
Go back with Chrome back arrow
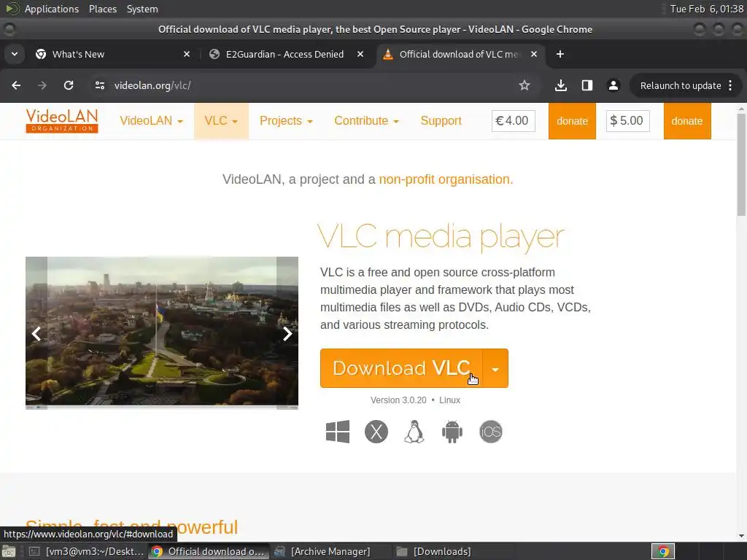click(x=16, y=85)
